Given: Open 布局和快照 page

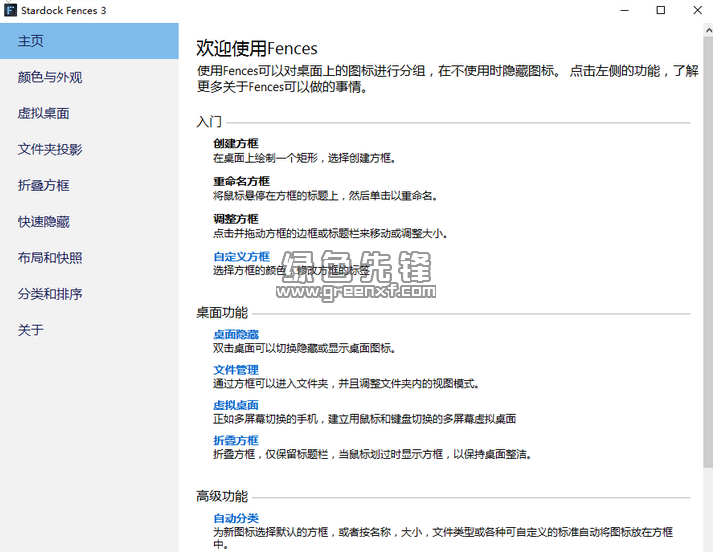Looking at the screenshot, I should tap(89, 258).
